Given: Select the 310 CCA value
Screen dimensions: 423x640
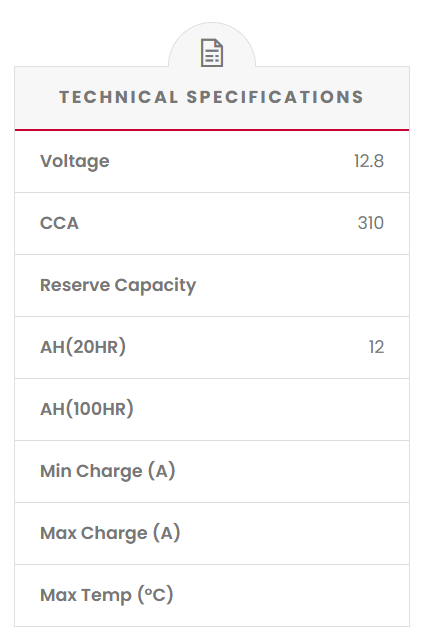Looking at the screenshot, I should (371, 223).
